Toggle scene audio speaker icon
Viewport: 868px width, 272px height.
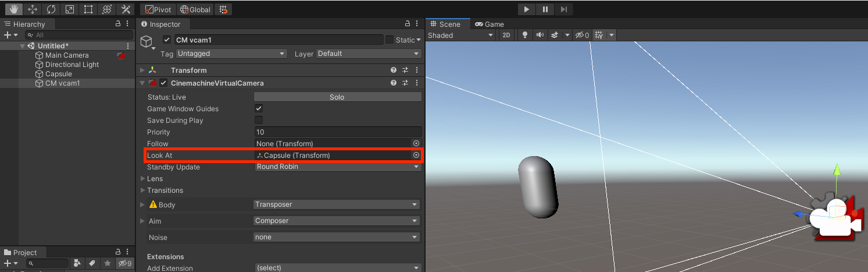540,36
